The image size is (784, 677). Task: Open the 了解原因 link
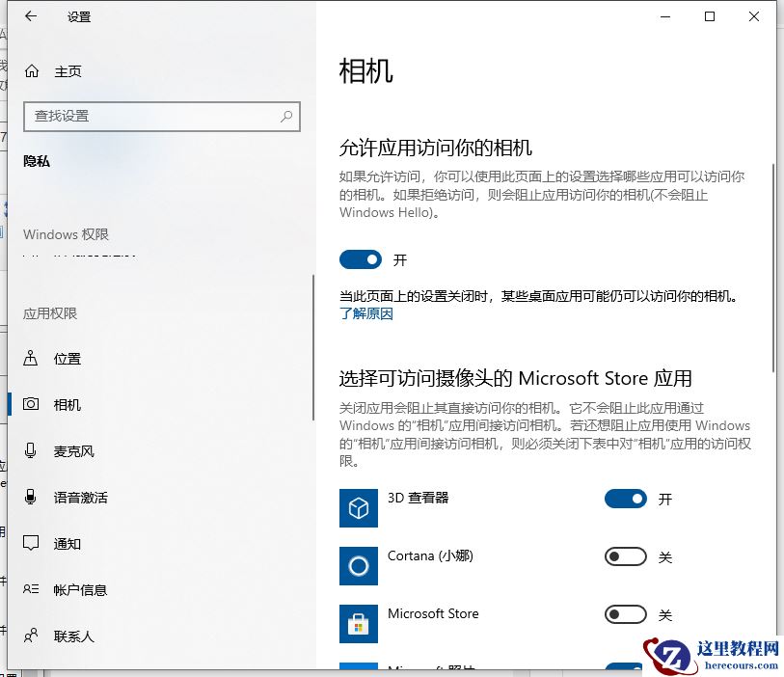366,314
